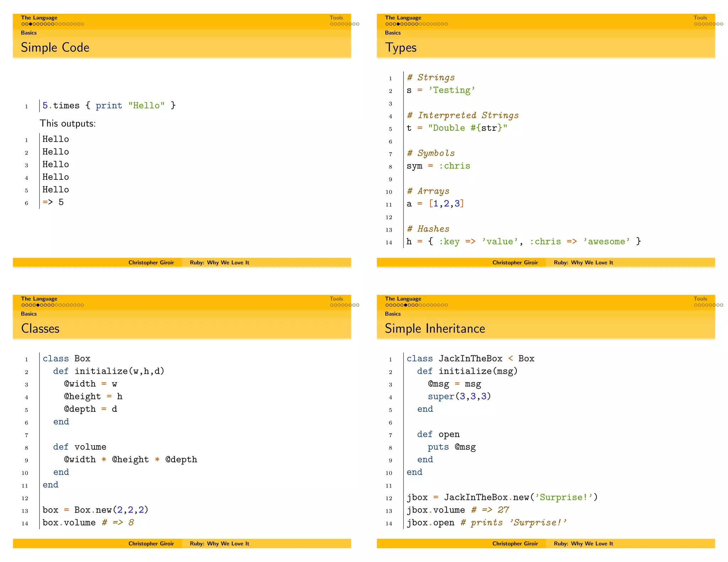Select 'The Language' header on Simple Inheritance slide
The height and width of the screenshot is (562, 728).
(403, 299)
